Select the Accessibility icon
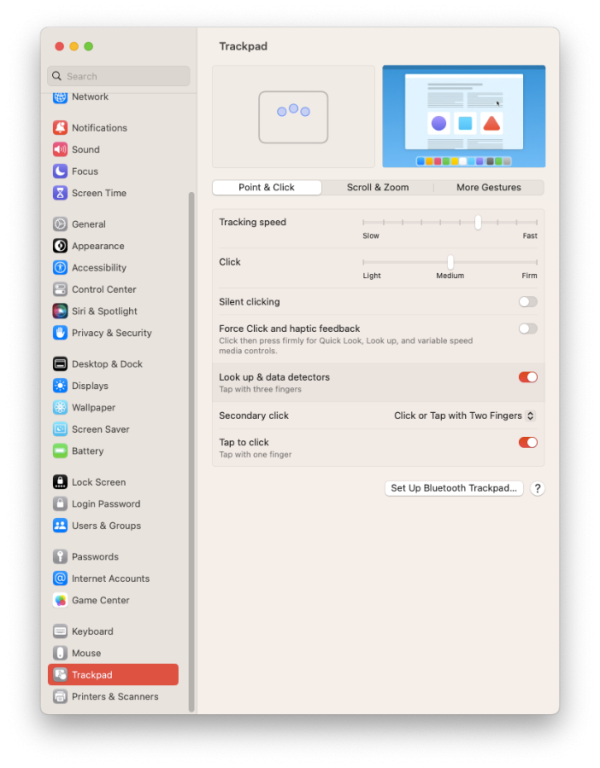Image resolution: width=600 pixels, height=768 pixels. [60, 267]
